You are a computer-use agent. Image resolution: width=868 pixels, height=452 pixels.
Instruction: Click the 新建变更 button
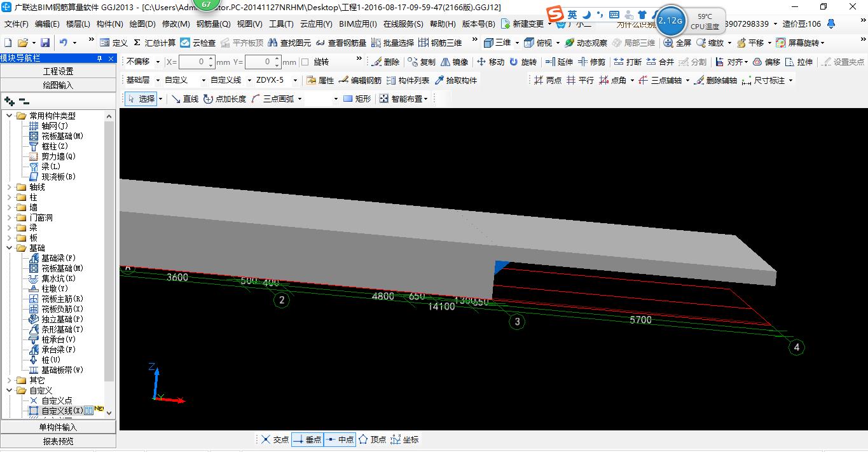coord(523,24)
